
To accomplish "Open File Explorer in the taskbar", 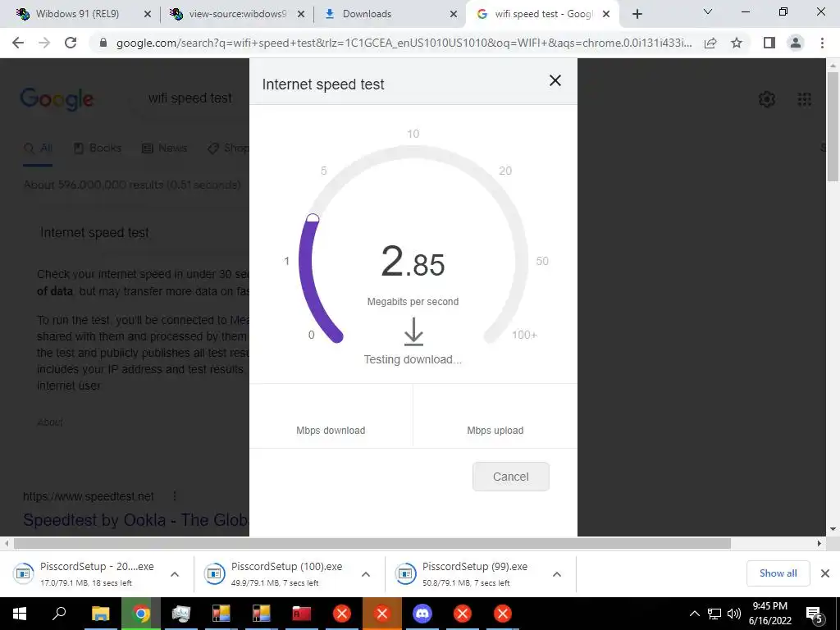I will [x=100, y=614].
